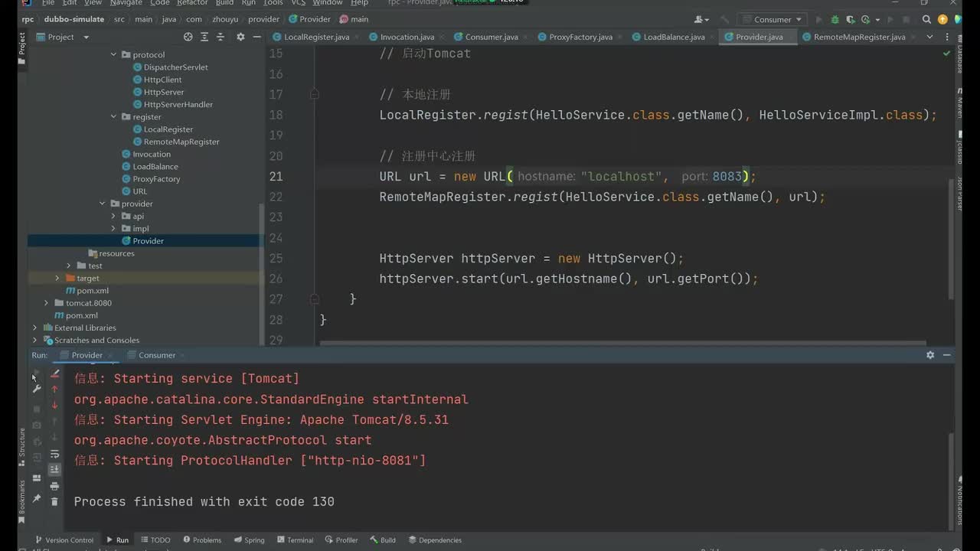Click the clear-output pencil icon

tap(54, 373)
